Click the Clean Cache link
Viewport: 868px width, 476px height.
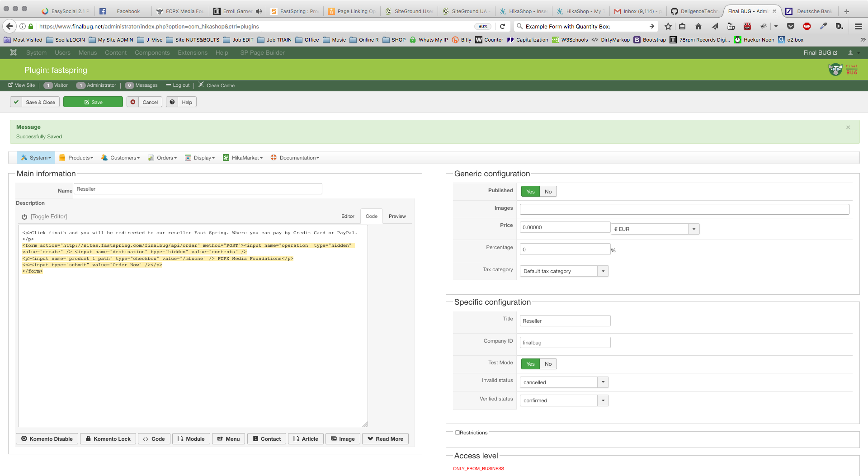[x=217, y=85]
